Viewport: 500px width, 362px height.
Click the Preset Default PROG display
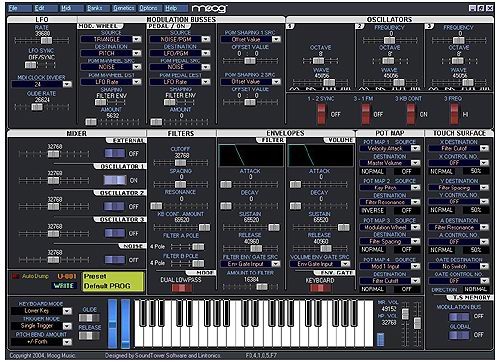tap(113, 281)
